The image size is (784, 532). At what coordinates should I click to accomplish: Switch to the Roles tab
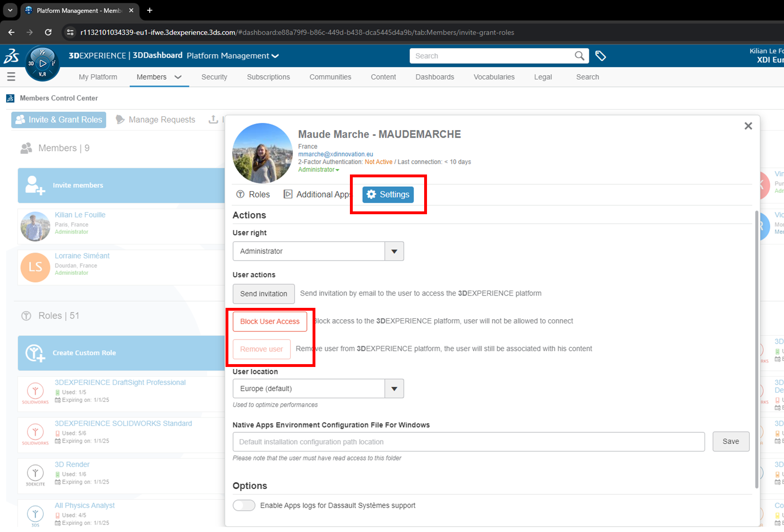[253, 194]
